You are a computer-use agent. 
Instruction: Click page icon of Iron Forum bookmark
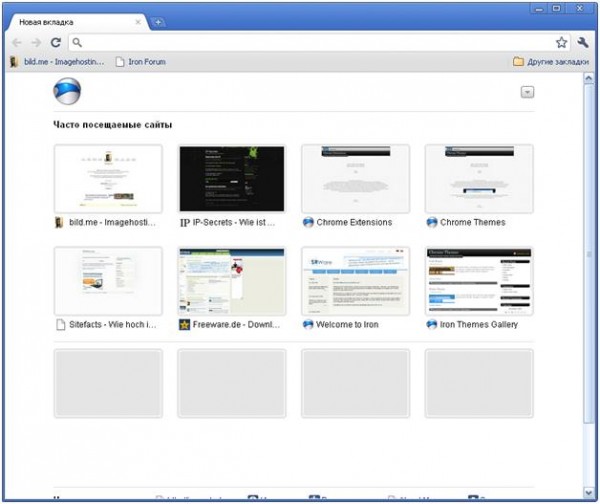pyautogui.click(x=120, y=62)
